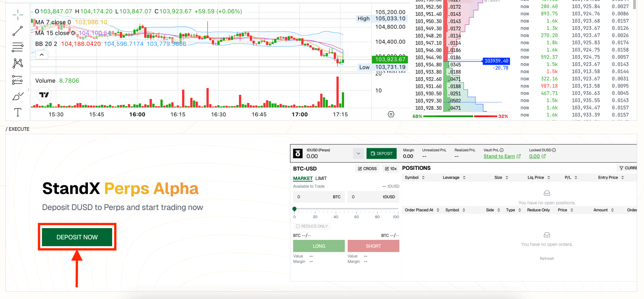644x299 pixels.
Task: Change the 10x leverage setting
Action: click(x=390, y=169)
